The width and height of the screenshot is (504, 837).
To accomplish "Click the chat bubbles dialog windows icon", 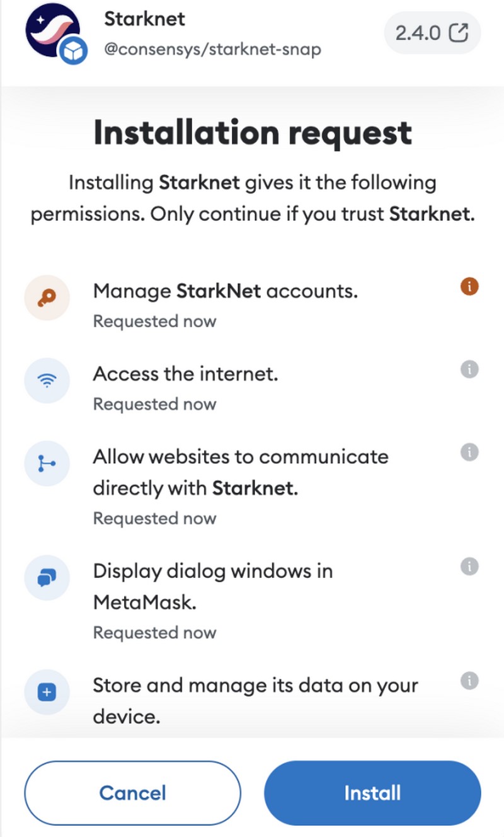I will [46, 577].
